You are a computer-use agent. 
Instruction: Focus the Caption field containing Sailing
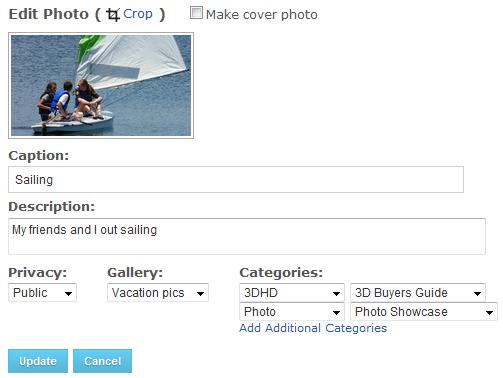point(236,180)
